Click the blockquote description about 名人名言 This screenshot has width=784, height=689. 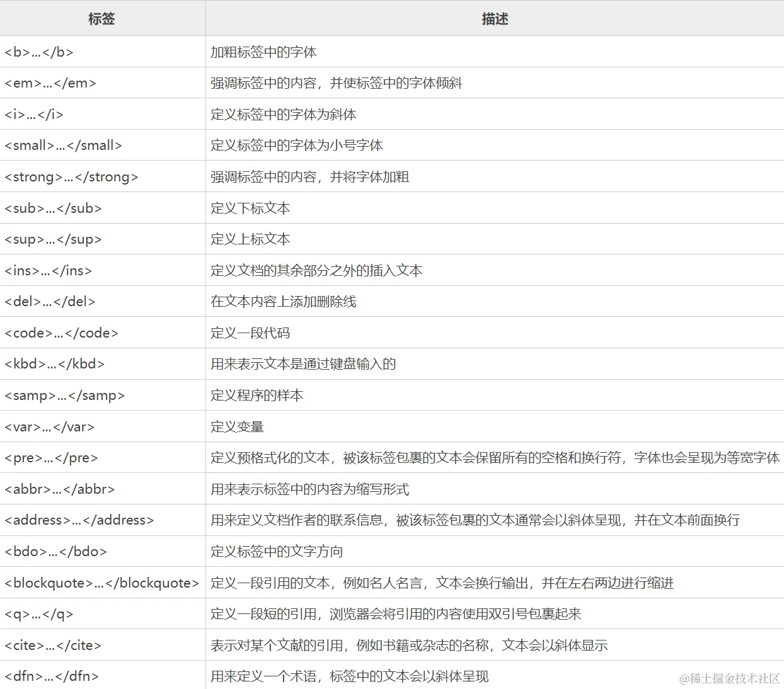click(442, 583)
